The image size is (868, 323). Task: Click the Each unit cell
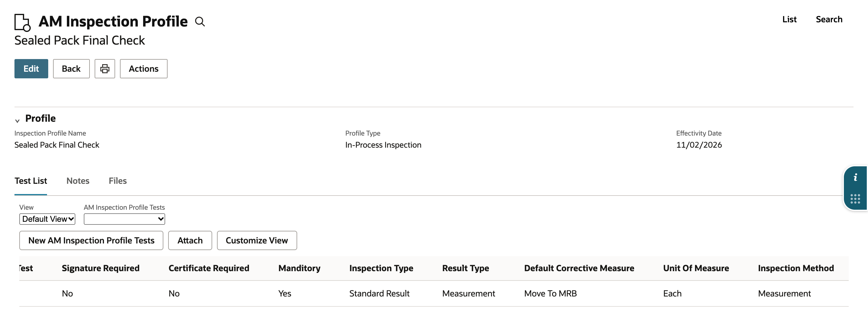tap(672, 294)
